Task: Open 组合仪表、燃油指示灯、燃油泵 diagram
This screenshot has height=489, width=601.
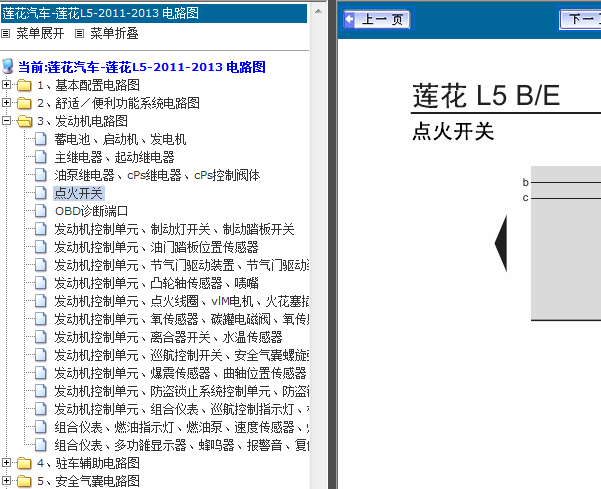Action: (181, 427)
